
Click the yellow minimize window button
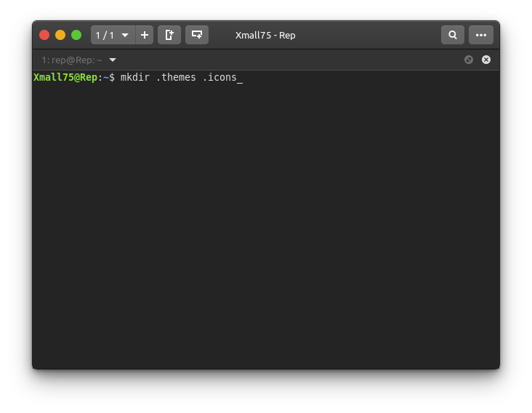click(60, 35)
